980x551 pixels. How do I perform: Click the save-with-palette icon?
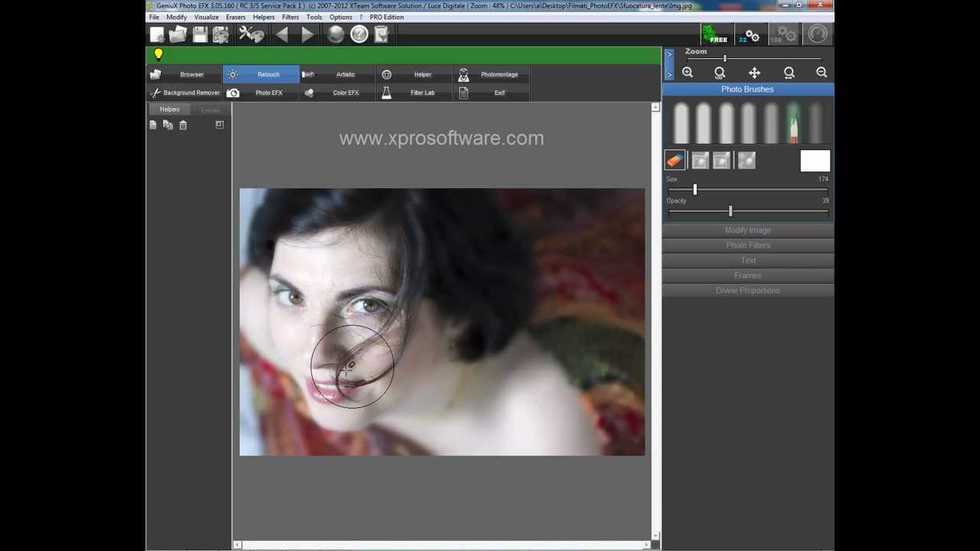click(220, 34)
